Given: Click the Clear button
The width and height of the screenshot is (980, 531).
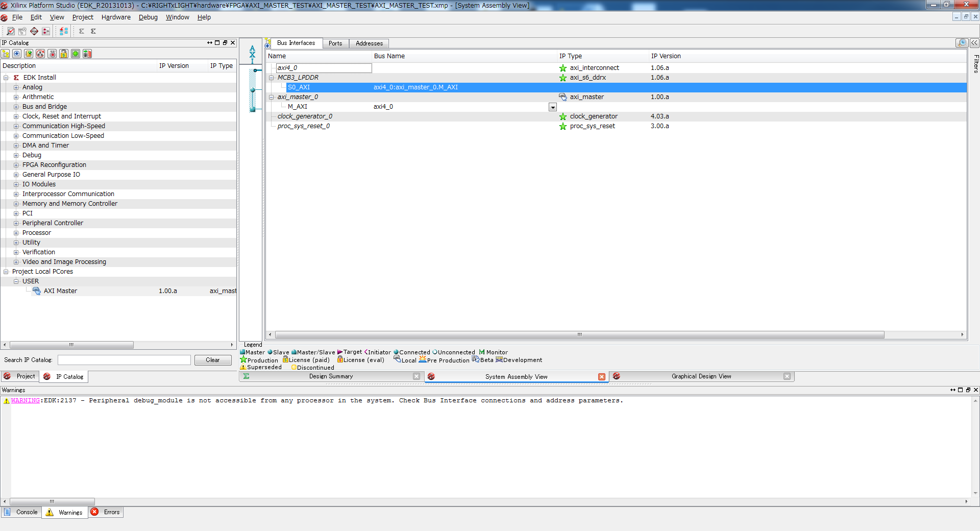Looking at the screenshot, I should [213, 360].
